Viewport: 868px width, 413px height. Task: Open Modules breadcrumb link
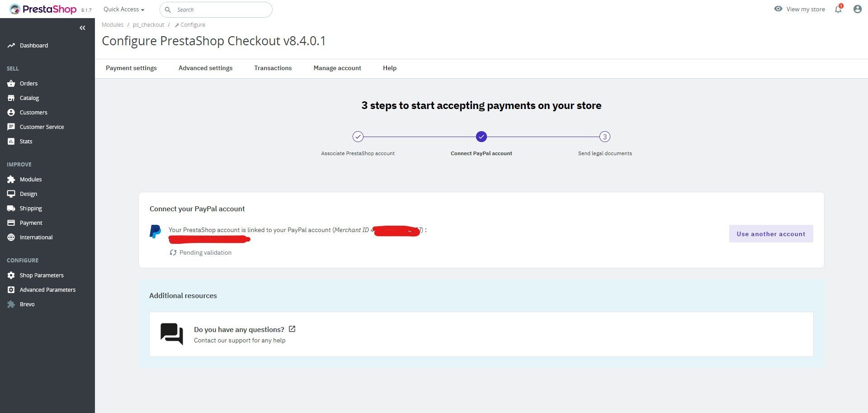(113, 25)
